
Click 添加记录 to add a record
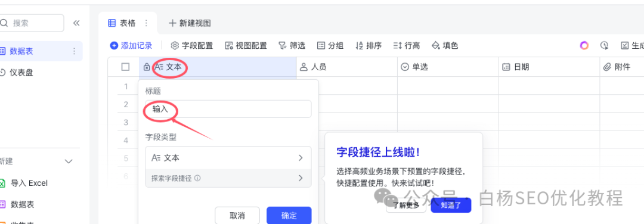(x=131, y=45)
